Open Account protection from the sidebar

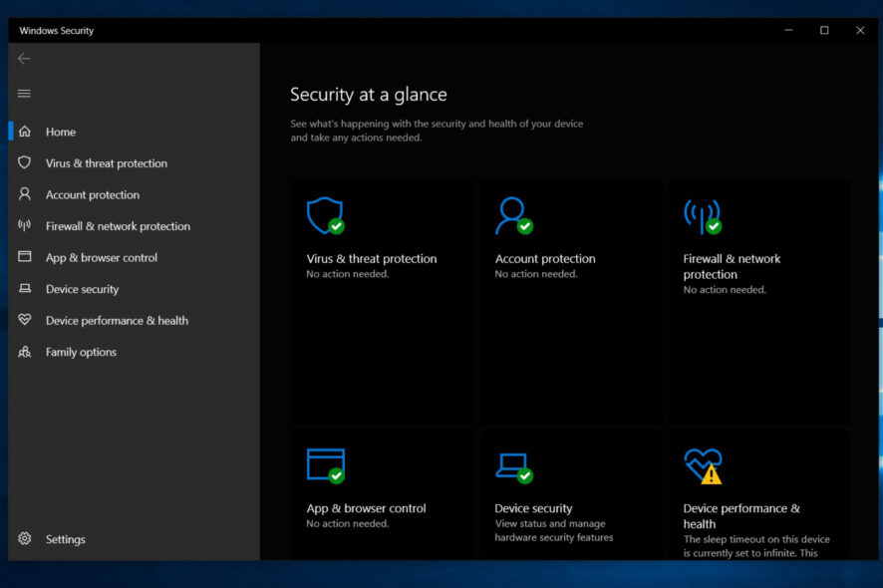134,195
